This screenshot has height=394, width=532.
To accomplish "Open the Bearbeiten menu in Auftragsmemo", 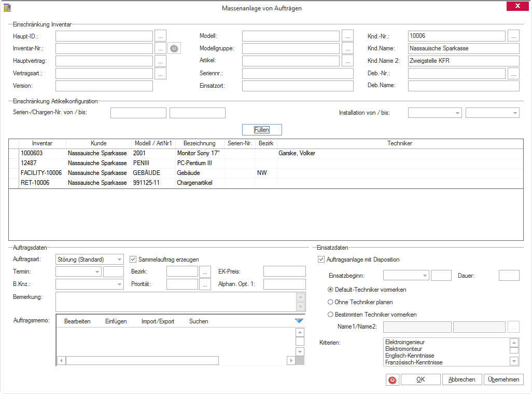I will click(77, 321).
